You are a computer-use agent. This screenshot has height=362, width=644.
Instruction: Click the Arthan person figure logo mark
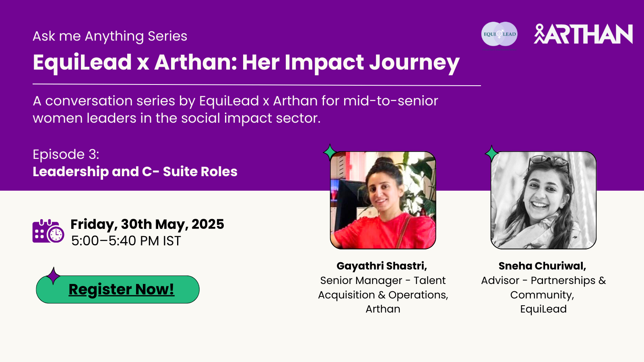(539, 34)
